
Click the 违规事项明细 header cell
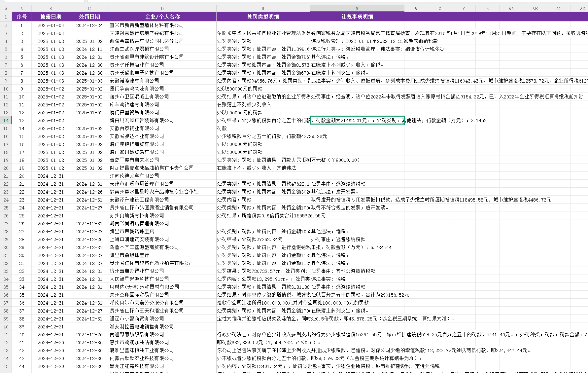click(357, 17)
